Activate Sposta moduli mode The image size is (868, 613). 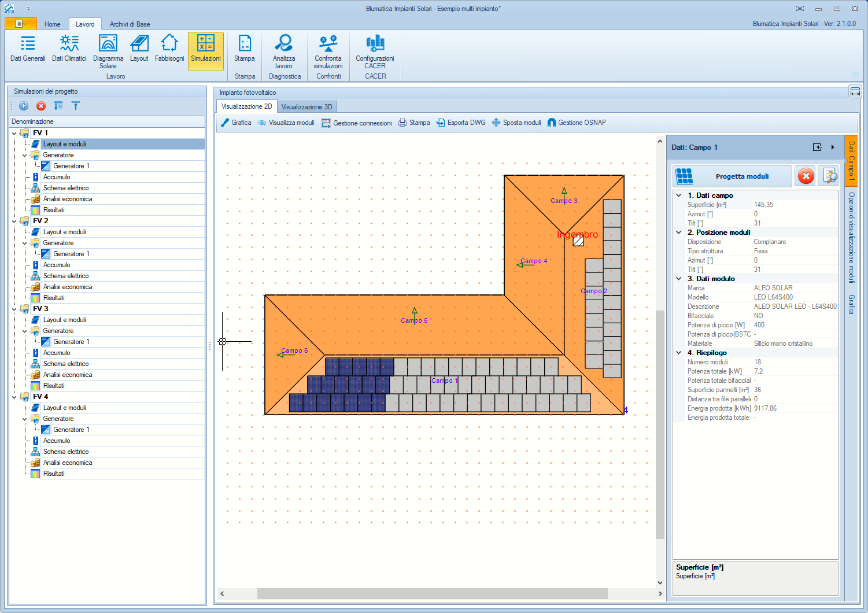coord(516,123)
